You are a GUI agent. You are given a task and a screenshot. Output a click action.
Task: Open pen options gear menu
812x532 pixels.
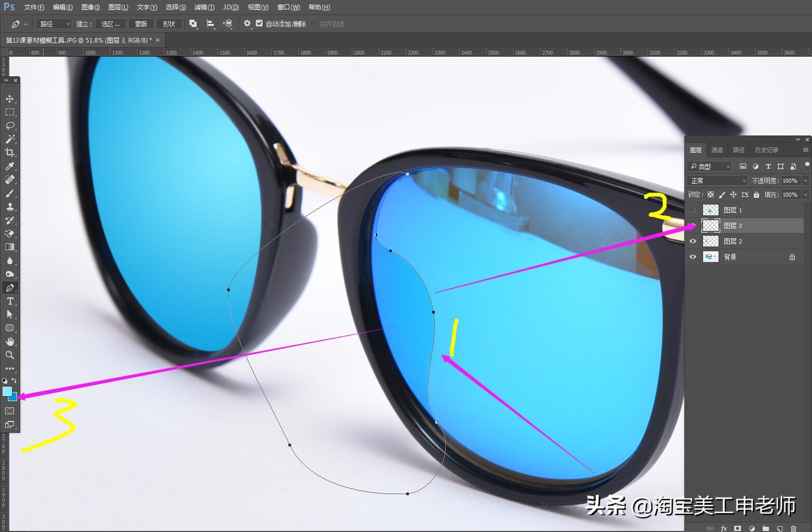pos(247,24)
